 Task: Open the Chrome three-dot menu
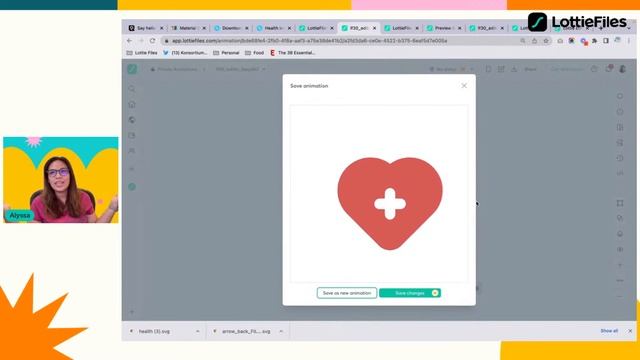[x=629, y=41]
